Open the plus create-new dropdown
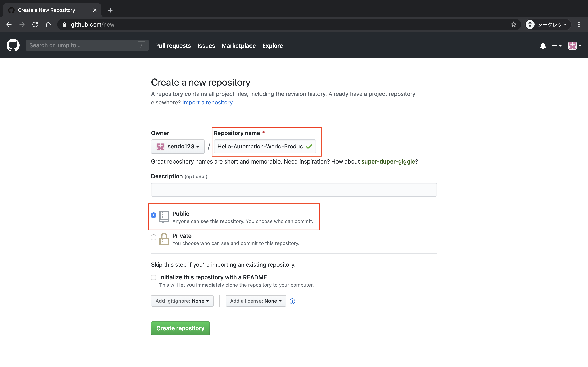This screenshot has height=367, width=588. pos(557,46)
